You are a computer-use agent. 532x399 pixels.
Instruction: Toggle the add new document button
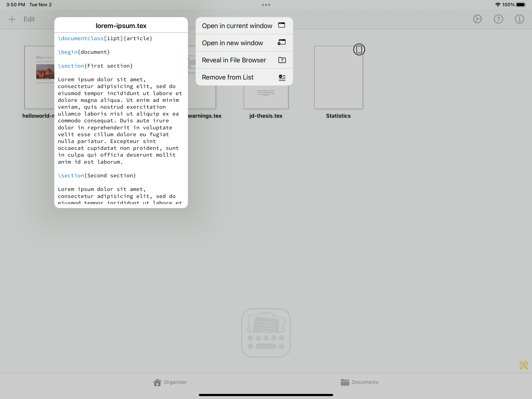12,19
